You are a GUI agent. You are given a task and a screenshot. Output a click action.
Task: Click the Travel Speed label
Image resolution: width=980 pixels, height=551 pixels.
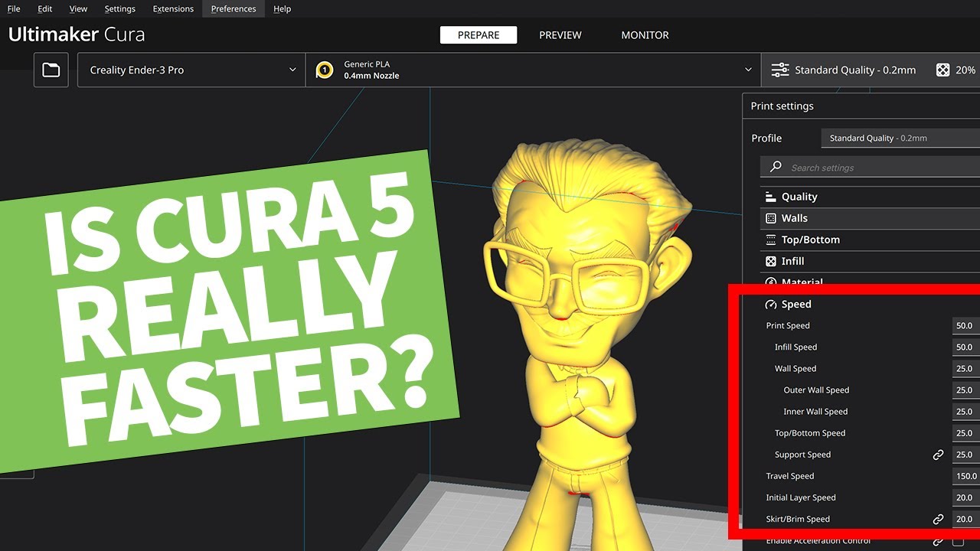790,476
